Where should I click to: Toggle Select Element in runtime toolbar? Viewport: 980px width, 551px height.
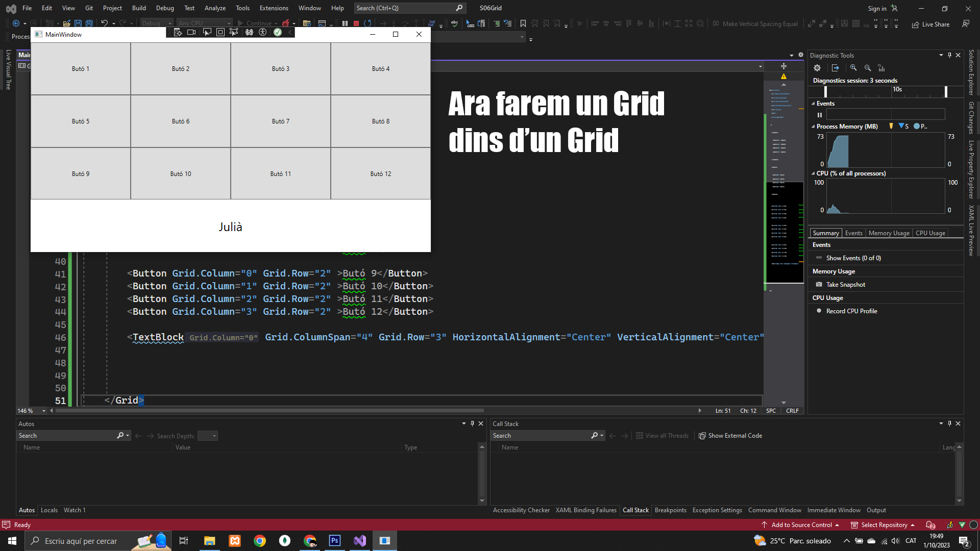click(x=207, y=33)
